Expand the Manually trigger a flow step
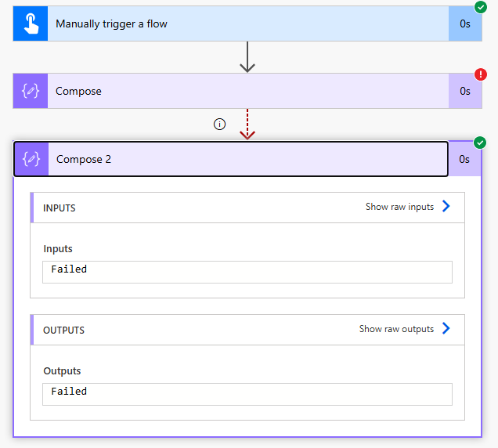Screen dimensions: 498x448 [x=235, y=24]
